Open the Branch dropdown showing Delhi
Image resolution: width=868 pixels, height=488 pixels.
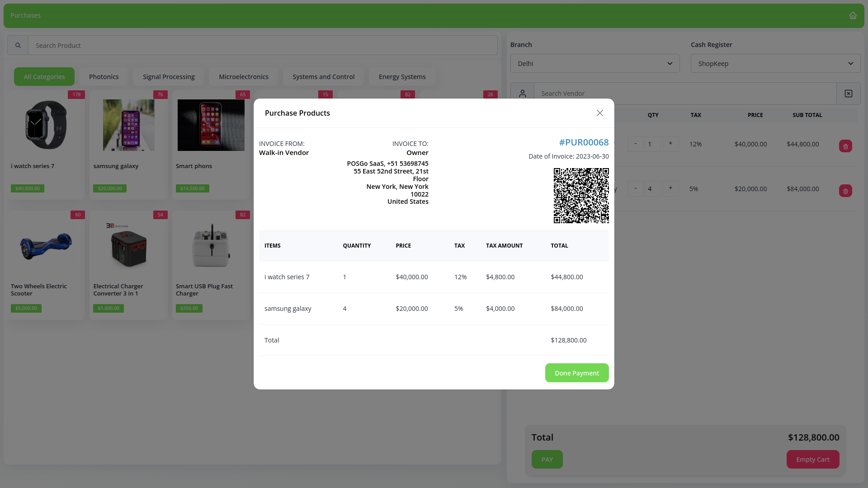[594, 64]
